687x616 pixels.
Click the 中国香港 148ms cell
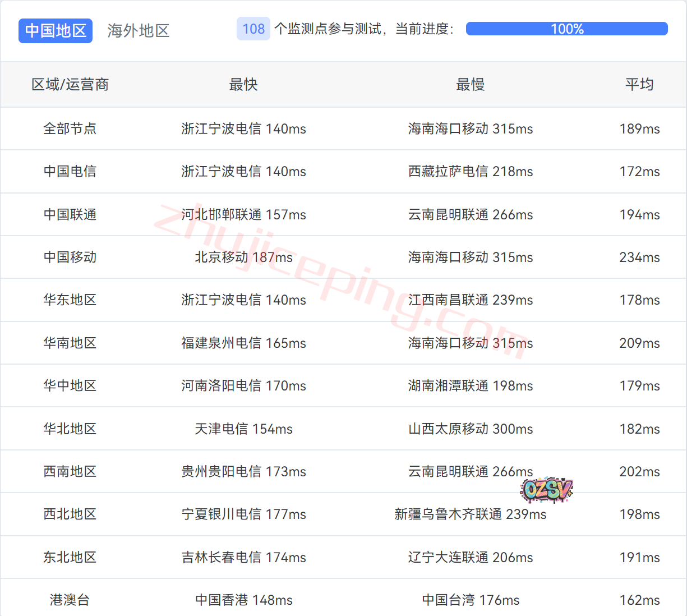(x=243, y=600)
